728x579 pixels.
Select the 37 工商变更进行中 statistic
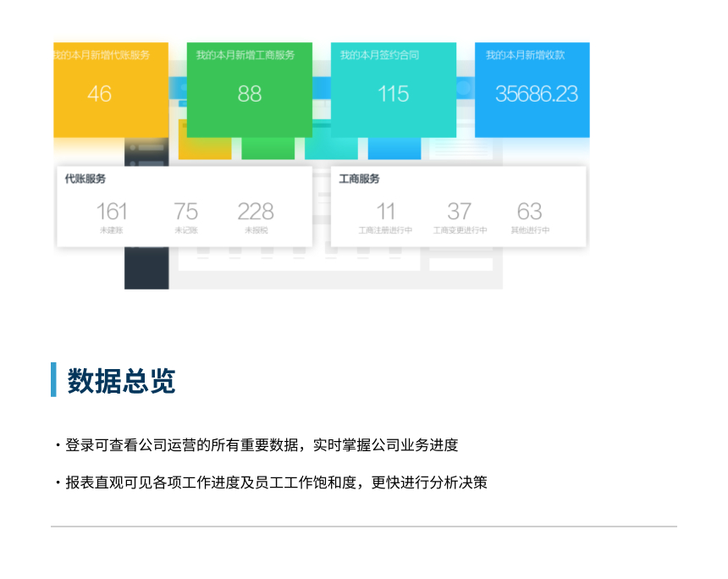[x=460, y=216]
